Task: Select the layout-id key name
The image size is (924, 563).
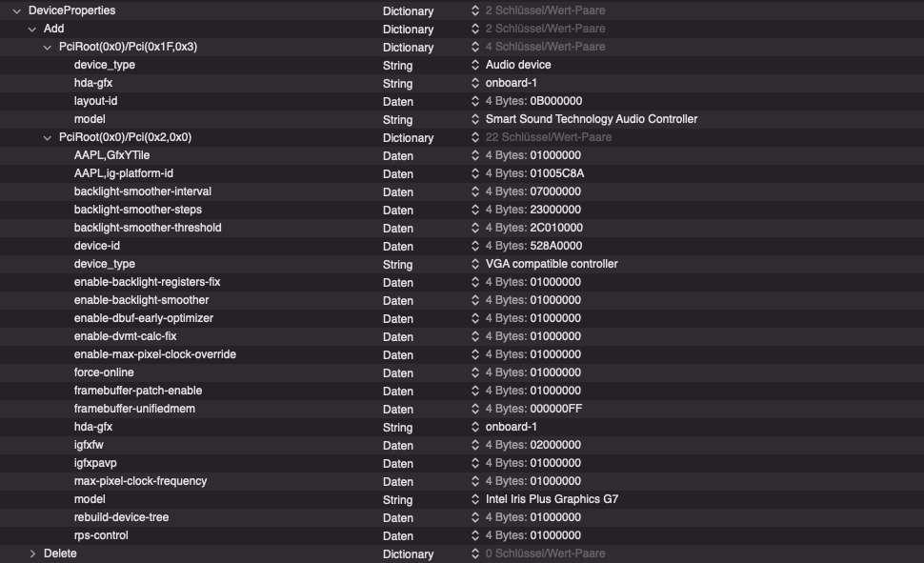Action: pos(95,101)
